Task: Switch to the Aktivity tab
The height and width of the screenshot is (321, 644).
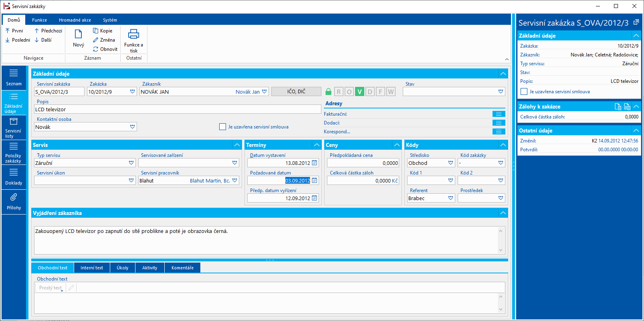Action: tap(149, 268)
